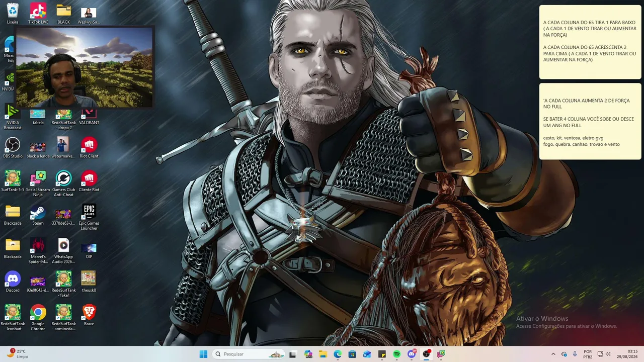Select the Steam desktop shortcut
Screen dimensions: 644x362
[38, 215]
